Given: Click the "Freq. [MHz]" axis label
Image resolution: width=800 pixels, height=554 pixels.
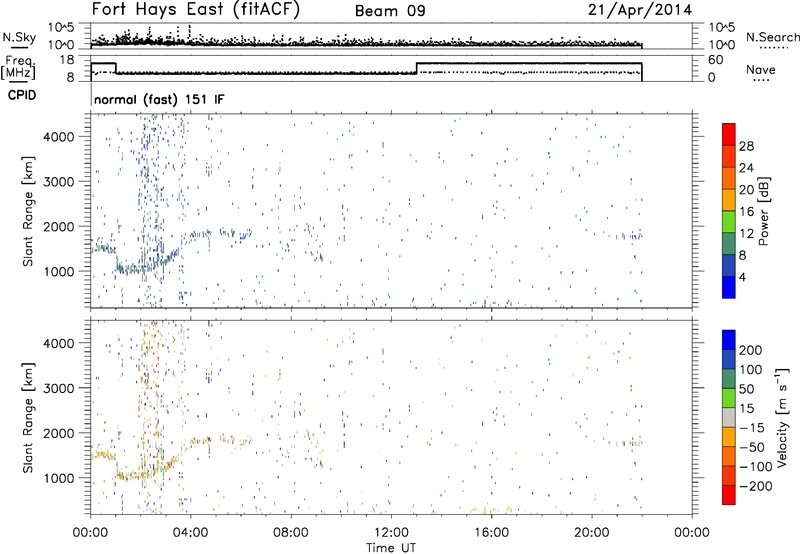Looking at the screenshot, I should point(18,67).
